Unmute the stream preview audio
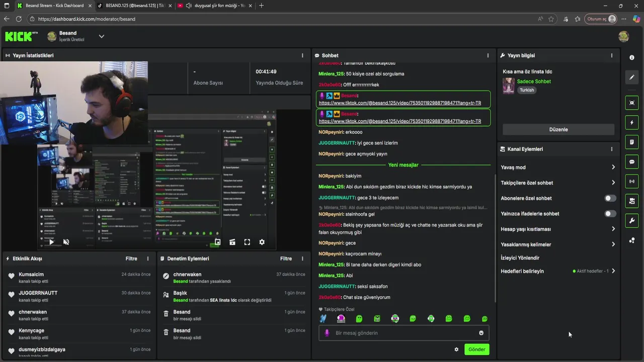Viewport: 644px width, 362px height. [66, 242]
